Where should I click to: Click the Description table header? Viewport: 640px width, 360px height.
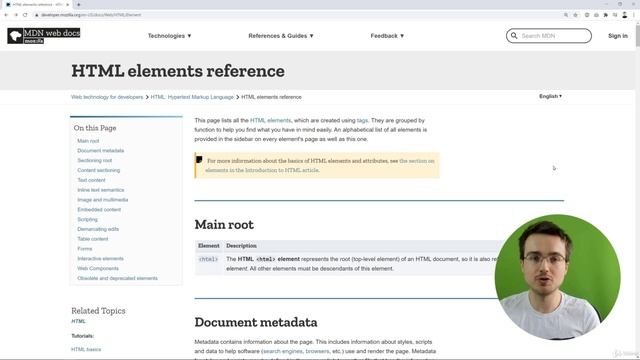click(x=241, y=246)
